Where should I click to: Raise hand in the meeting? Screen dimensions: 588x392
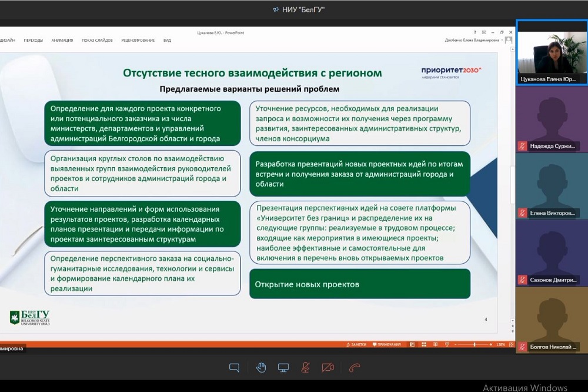click(261, 368)
